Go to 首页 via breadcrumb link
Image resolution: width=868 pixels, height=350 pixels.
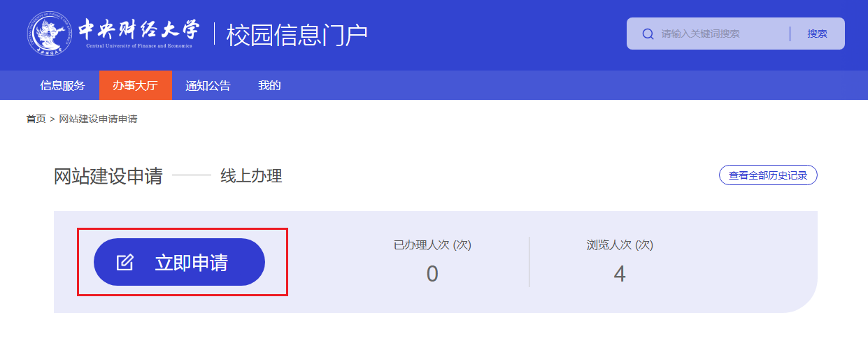(36, 119)
